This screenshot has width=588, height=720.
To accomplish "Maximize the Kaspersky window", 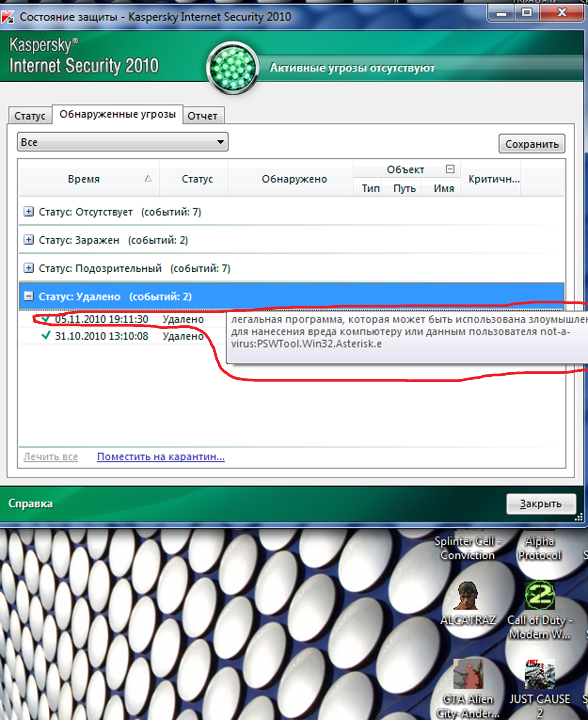I will click(527, 13).
